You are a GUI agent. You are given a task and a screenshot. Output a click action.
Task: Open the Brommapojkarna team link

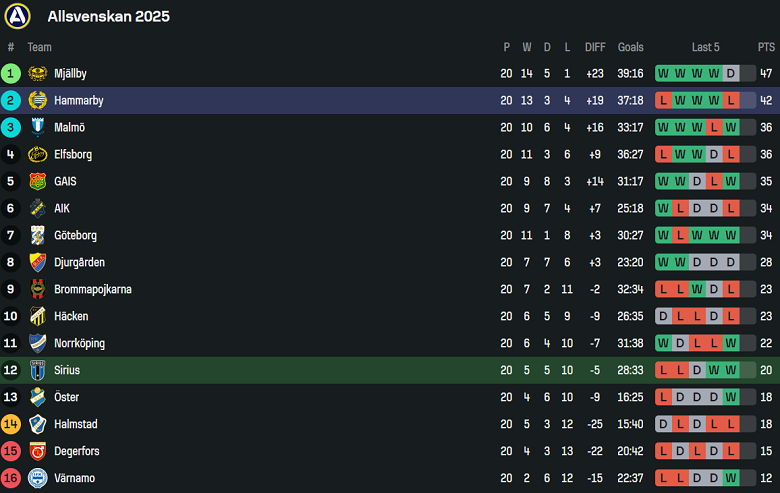[92, 289]
